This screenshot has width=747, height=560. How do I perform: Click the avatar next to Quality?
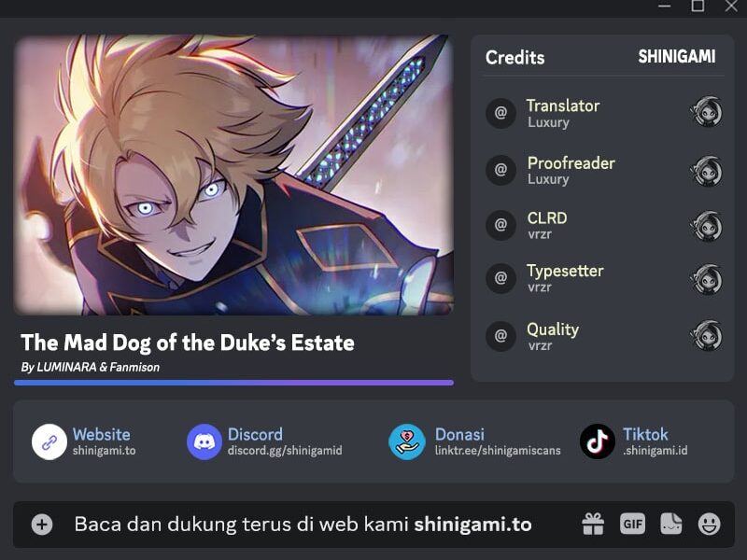coord(706,335)
